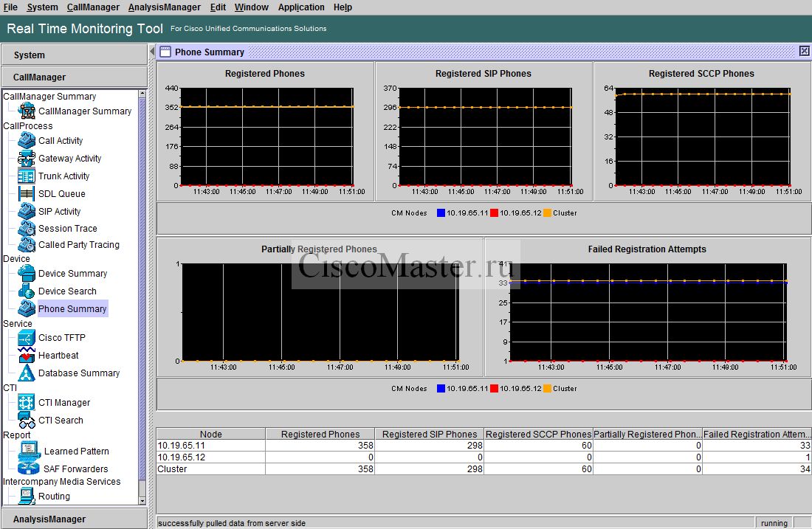812x529 pixels.
Task: Click the Trunk Activity icon
Action: click(x=27, y=176)
